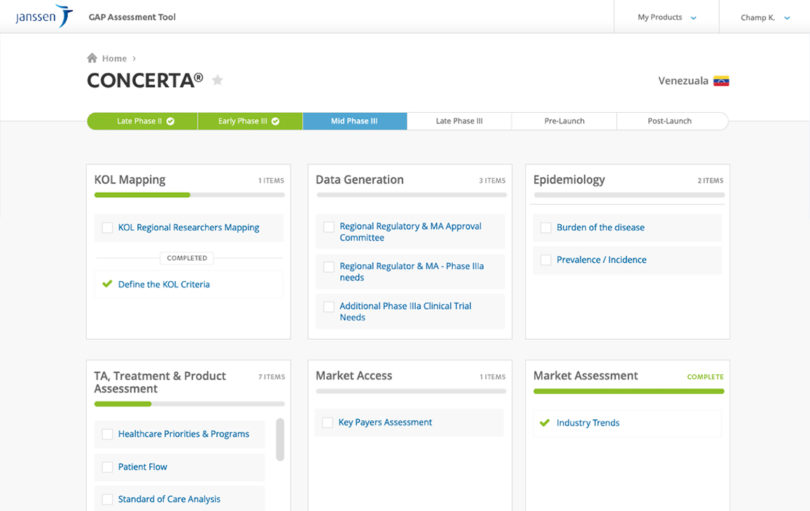Open the Prevalence / Incidence link
Image resolution: width=810 pixels, height=511 pixels.
[x=601, y=259]
